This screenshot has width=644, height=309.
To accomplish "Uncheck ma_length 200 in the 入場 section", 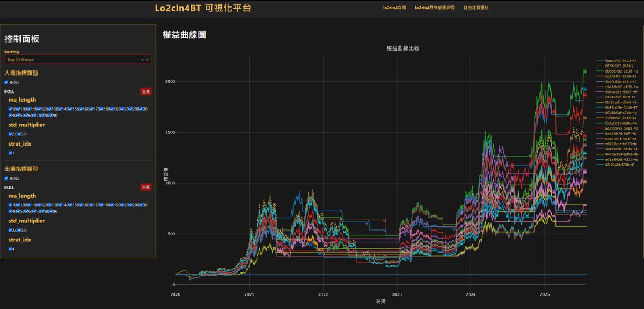I will click(131, 109).
